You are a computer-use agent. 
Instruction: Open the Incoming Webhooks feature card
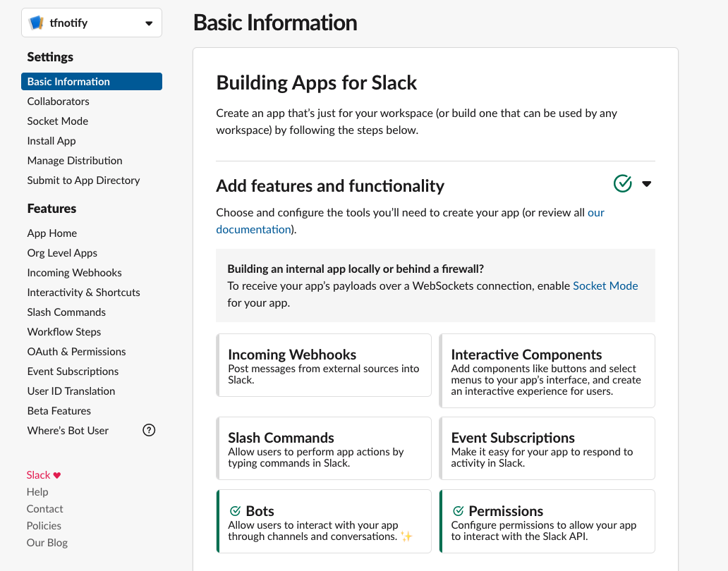click(x=324, y=366)
